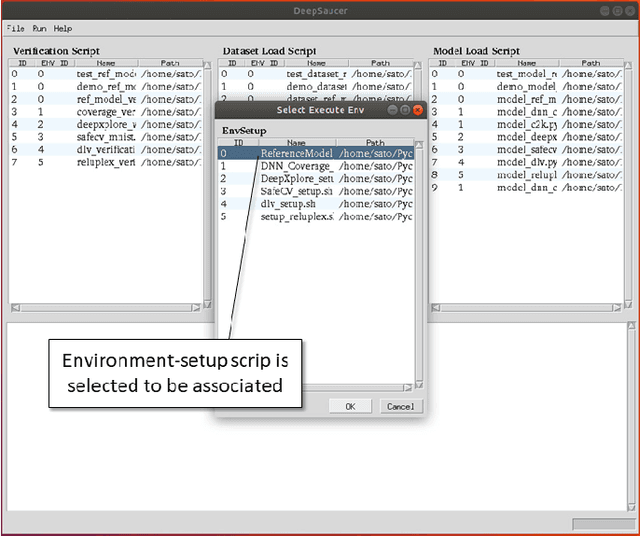This screenshot has width=640, height=536.
Task: Click Path column header in EnvSetup list
Action: (x=374, y=143)
